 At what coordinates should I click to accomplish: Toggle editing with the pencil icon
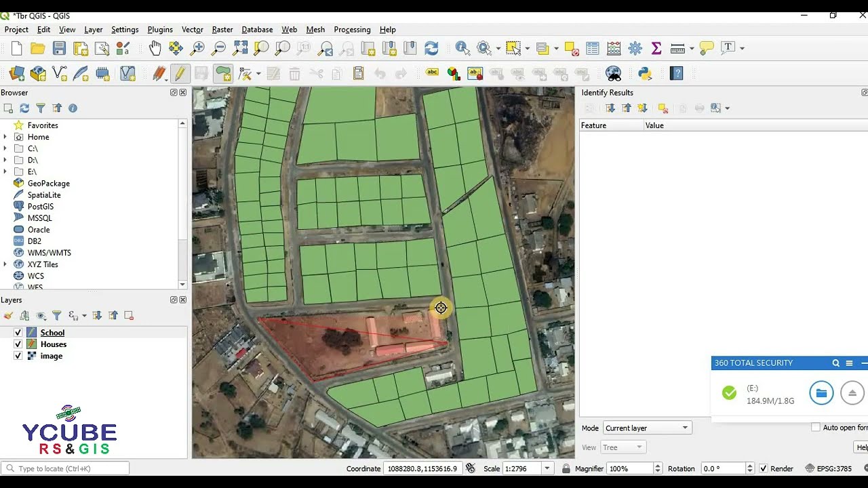pyautogui.click(x=180, y=73)
